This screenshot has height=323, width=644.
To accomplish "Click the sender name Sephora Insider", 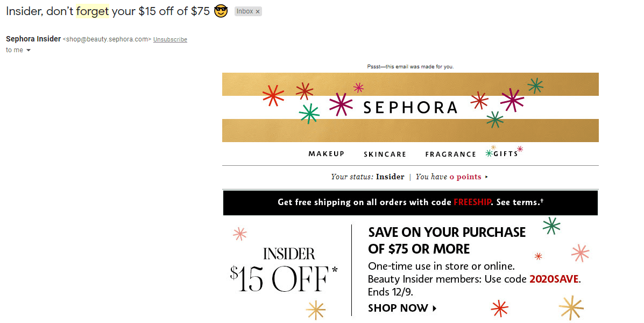I will (33, 39).
